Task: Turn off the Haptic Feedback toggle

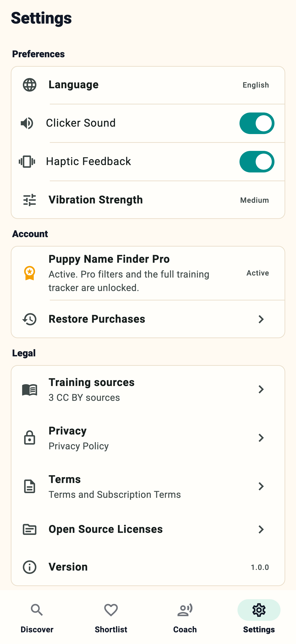Action: (257, 162)
